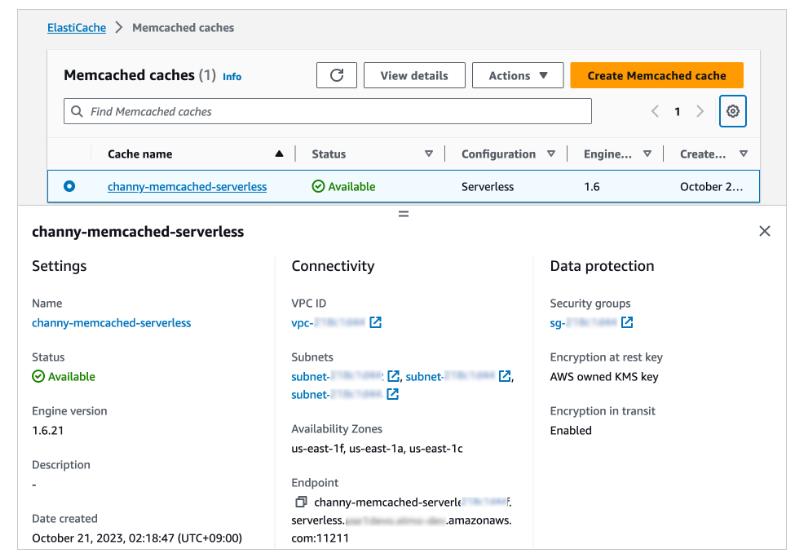Open channy-memcached-serverless link in table

(186, 186)
